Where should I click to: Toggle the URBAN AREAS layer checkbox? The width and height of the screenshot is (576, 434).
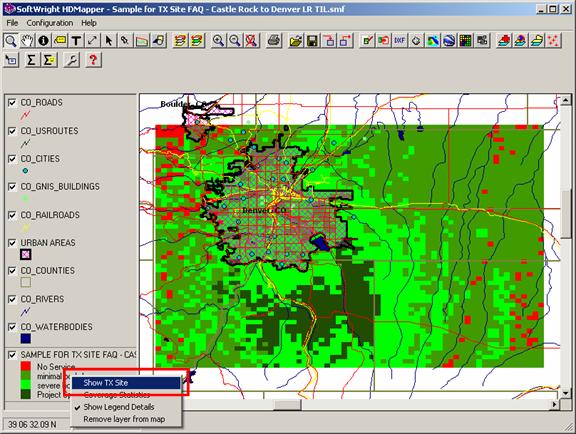tap(12, 243)
